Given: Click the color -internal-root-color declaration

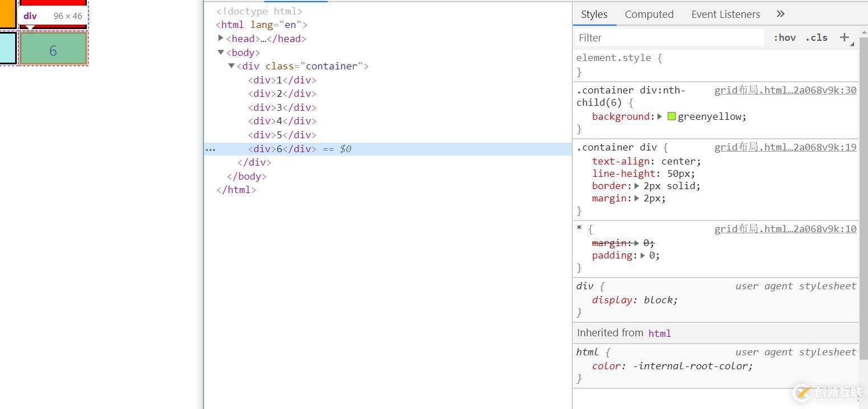Looking at the screenshot, I should pos(672,366).
